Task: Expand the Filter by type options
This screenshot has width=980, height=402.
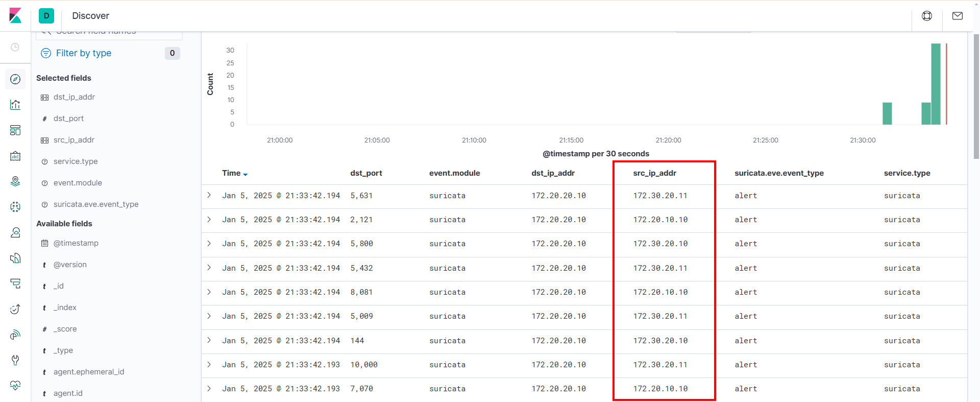Action: (84, 53)
